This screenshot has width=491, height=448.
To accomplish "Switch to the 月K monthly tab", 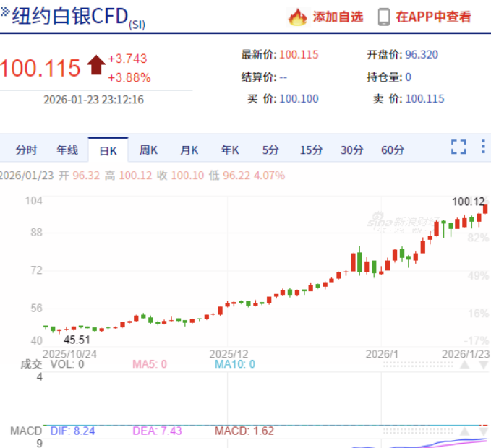I will pyautogui.click(x=189, y=150).
